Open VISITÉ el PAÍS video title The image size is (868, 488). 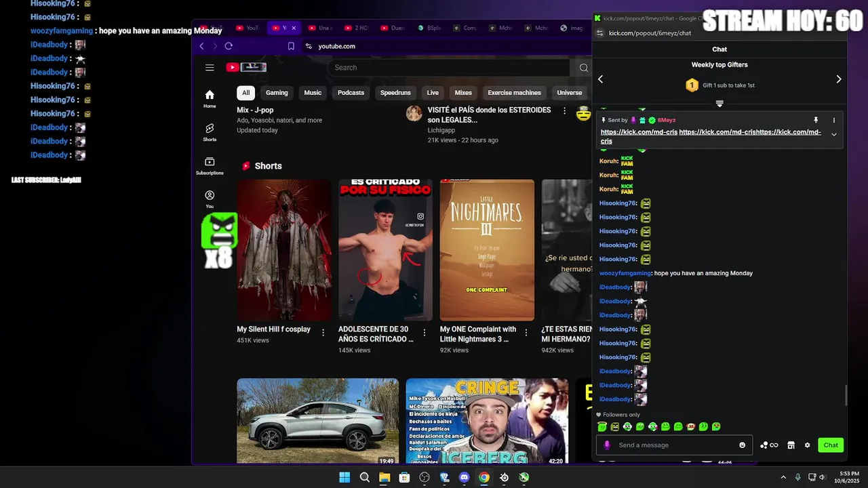coord(489,115)
